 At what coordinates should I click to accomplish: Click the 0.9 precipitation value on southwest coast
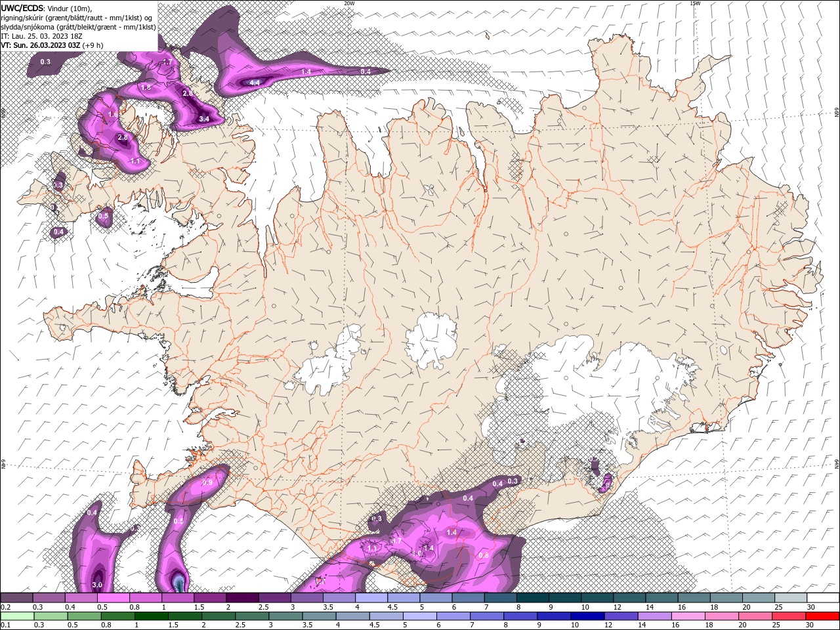point(207,482)
